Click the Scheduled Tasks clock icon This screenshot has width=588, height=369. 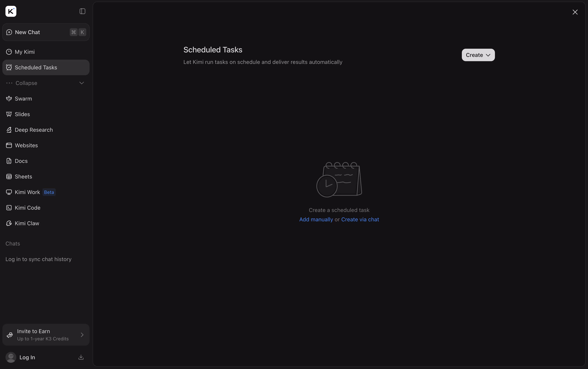9,67
